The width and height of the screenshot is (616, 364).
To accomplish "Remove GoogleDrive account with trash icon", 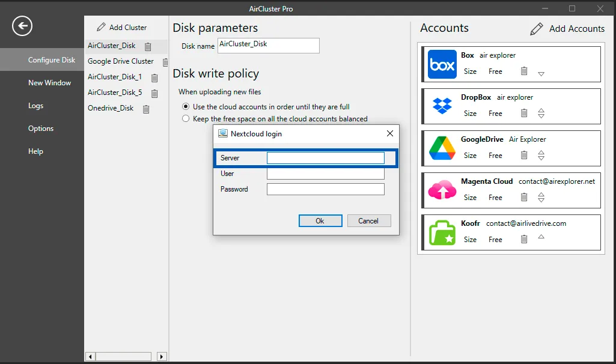I will (x=523, y=155).
